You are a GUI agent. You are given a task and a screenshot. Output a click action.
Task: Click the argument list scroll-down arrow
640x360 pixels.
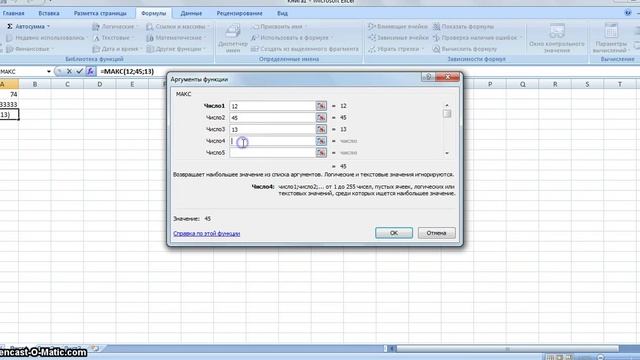pos(447,153)
